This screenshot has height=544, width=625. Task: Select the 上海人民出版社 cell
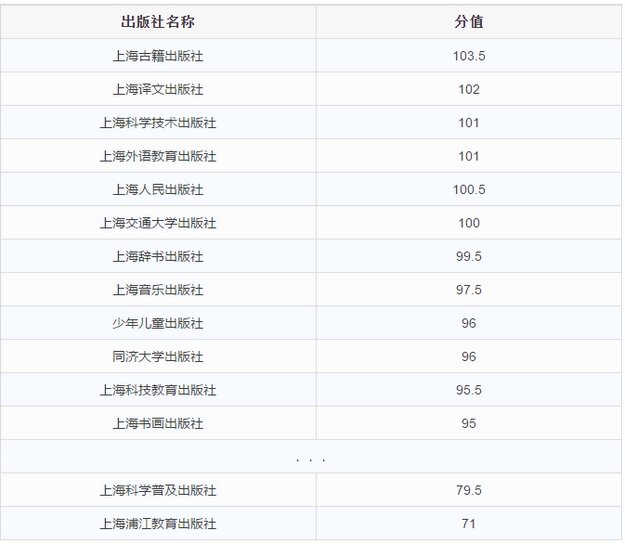click(x=158, y=190)
